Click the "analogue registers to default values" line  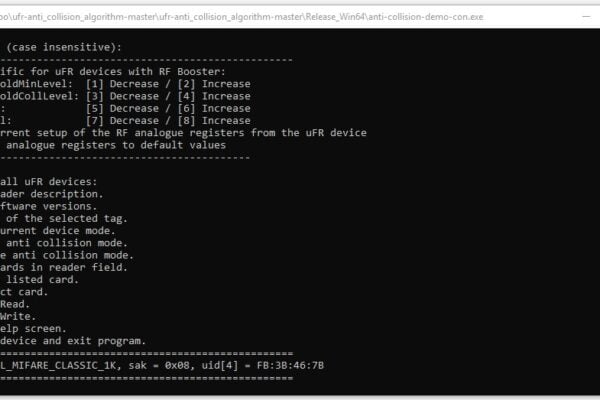pos(116,145)
